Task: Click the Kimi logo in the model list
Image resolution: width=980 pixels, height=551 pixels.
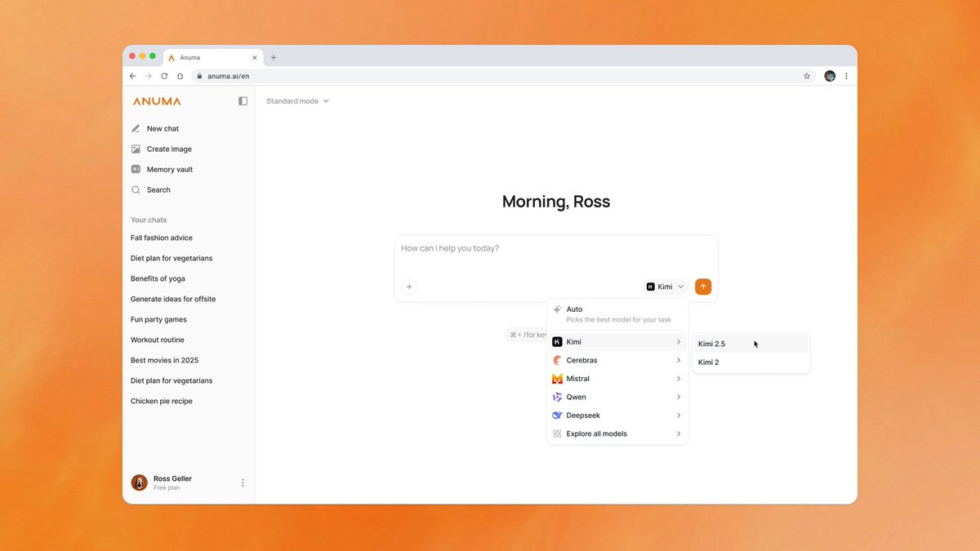Action: (557, 342)
